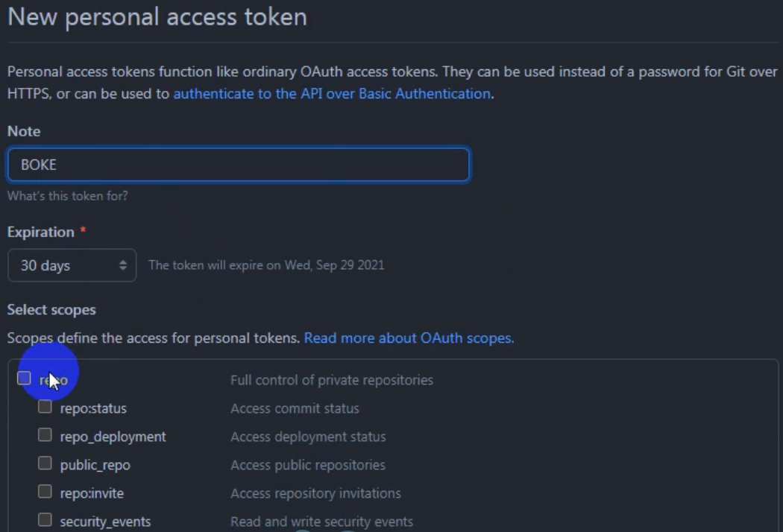This screenshot has width=783, height=532.
Task: Click the repo:invite scope label
Action: tap(92, 493)
